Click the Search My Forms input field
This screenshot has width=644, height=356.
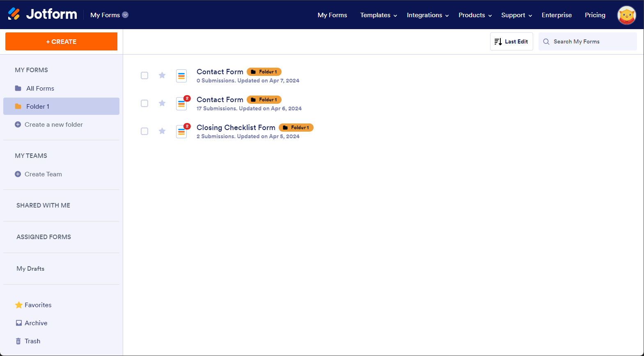[x=591, y=41]
